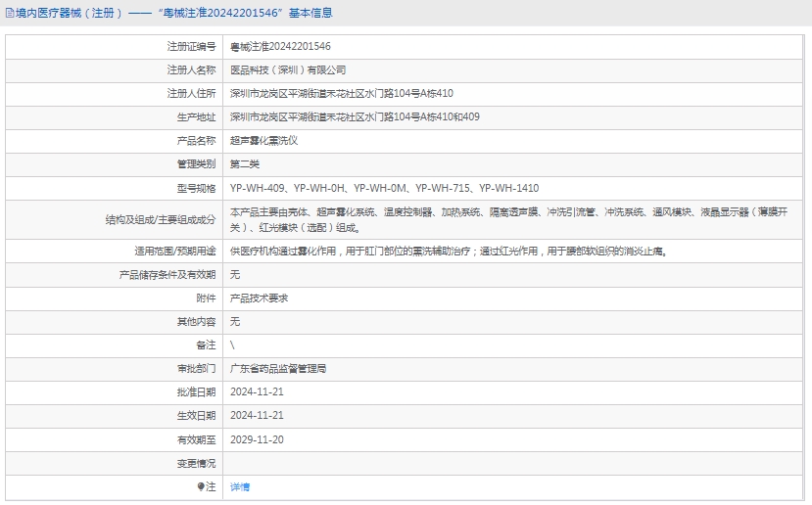
Task: Click the 有效期至 date 2029-11-20
Action: pyautogui.click(x=257, y=439)
